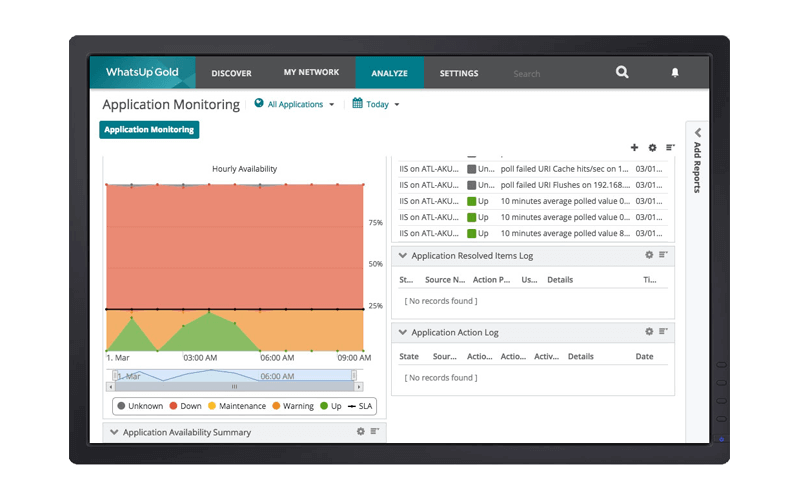Viewport: 800px width, 500px height.
Task: Click the 75% axis label on chart
Action: pos(376,222)
